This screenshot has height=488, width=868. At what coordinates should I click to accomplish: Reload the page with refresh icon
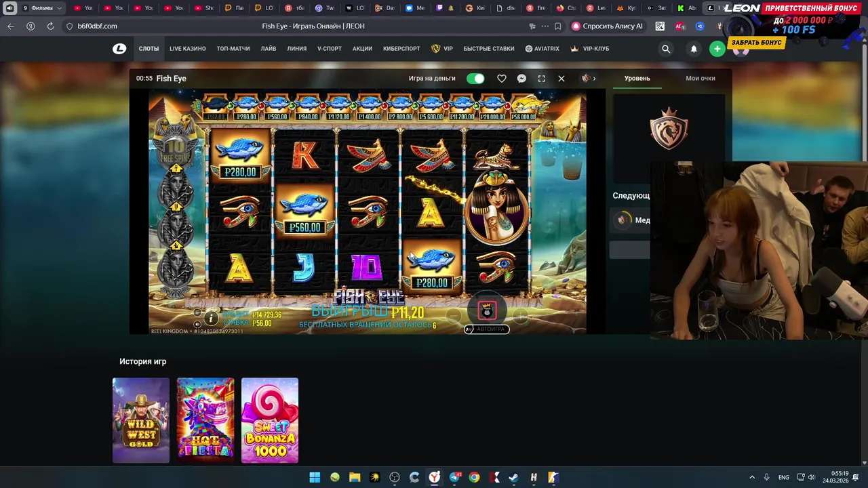tap(50, 26)
